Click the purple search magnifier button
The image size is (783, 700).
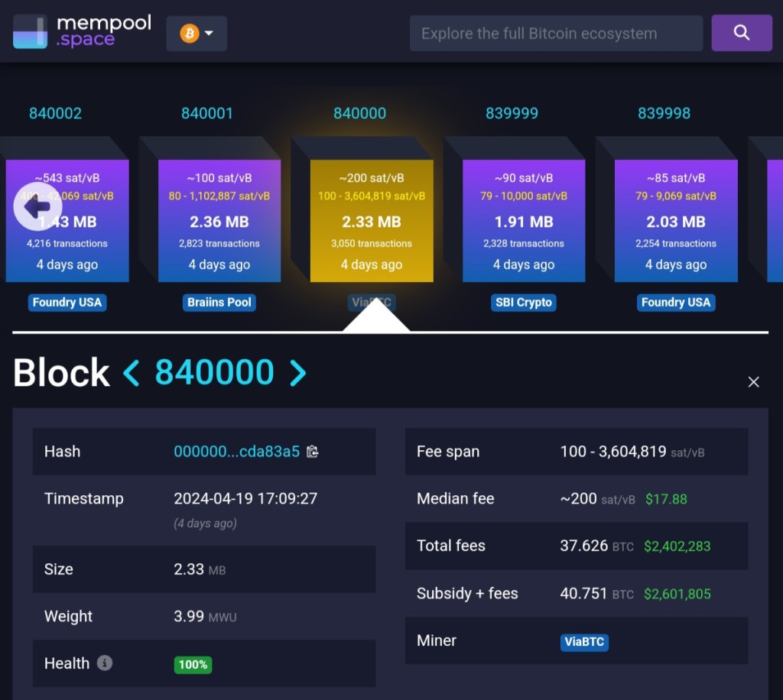click(x=741, y=33)
